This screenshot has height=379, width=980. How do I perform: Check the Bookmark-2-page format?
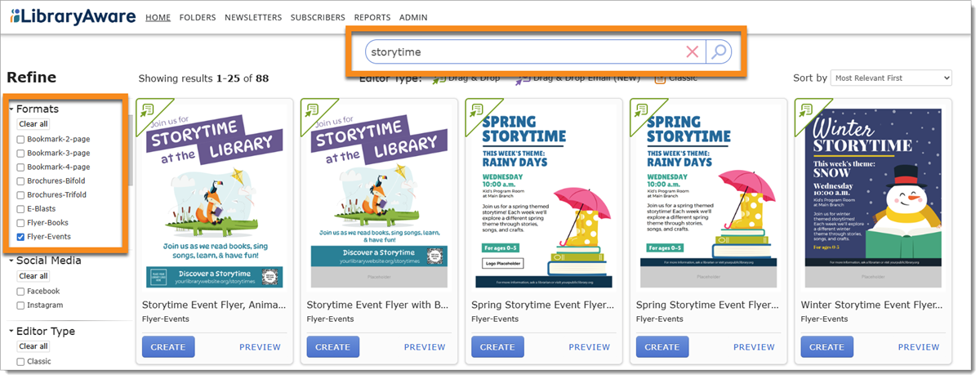(21, 139)
